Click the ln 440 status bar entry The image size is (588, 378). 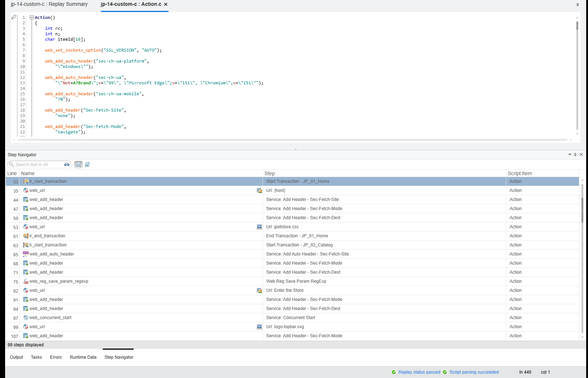525,372
